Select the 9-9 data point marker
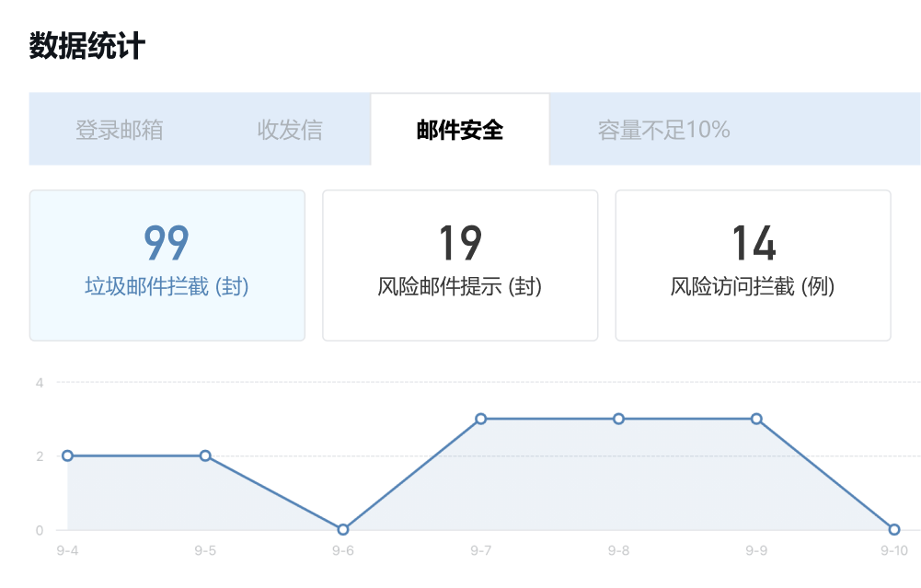Viewport: 921px width, 588px height. [x=756, y=419]
